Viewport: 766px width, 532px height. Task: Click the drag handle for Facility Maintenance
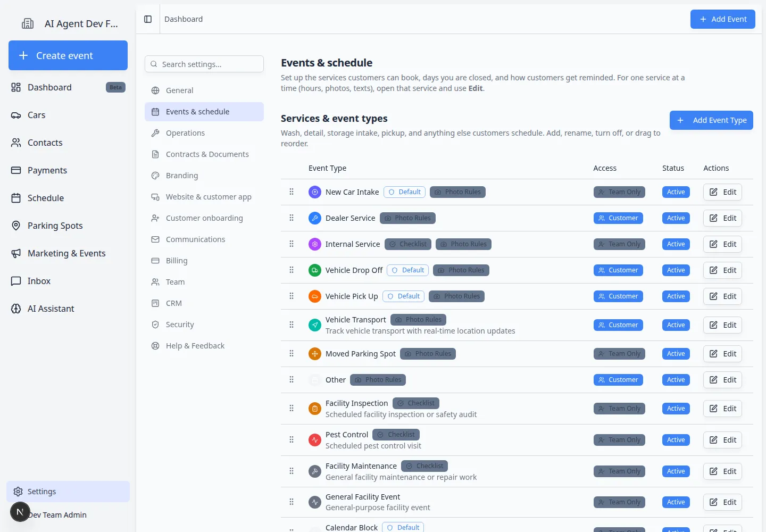click(x=292, y=471)
